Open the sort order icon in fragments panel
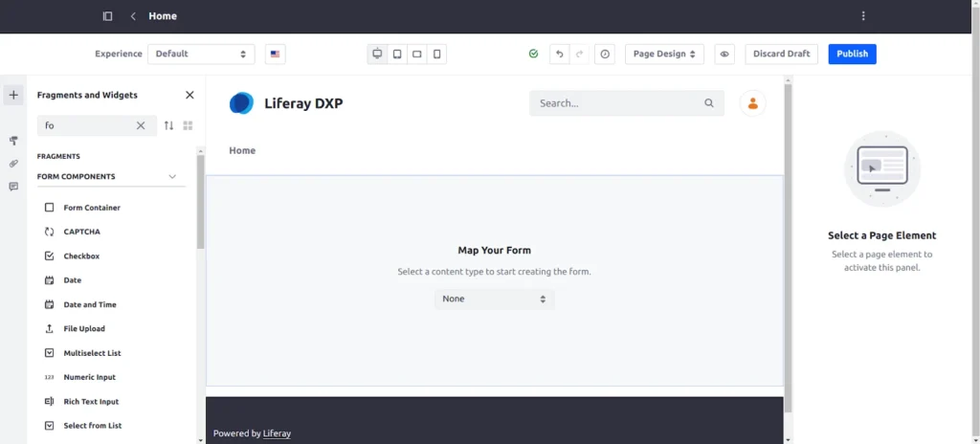 pyautogui.click(x=168, y=125)
